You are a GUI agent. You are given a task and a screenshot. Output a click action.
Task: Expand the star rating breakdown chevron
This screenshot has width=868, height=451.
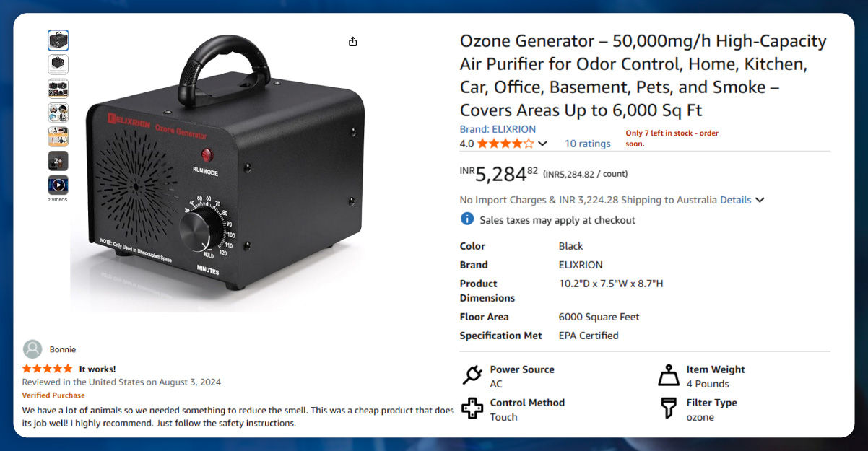(543, 144)
